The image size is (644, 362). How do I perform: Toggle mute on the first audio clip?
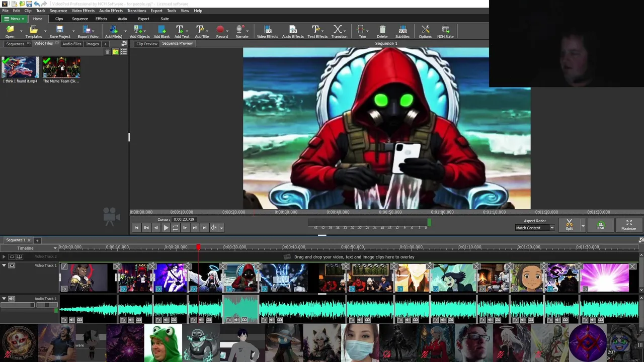[x=72, y=320]
